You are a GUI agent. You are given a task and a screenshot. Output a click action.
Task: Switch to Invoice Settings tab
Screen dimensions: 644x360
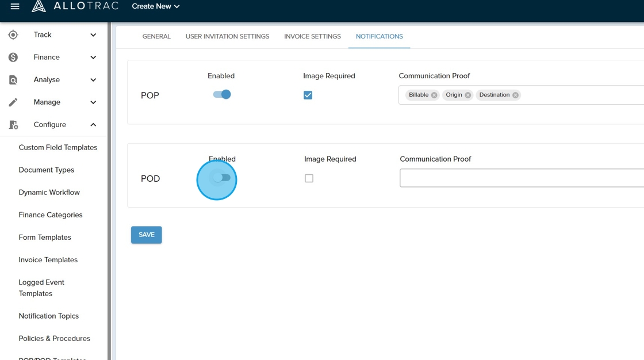pyautogui.click(x=312, y=36)
